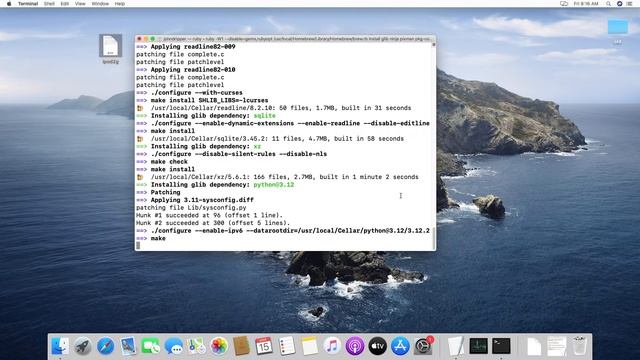Screen dimensions: 640x360
Task: Activate Siri from menu bar
Action: tap(619, 4)
